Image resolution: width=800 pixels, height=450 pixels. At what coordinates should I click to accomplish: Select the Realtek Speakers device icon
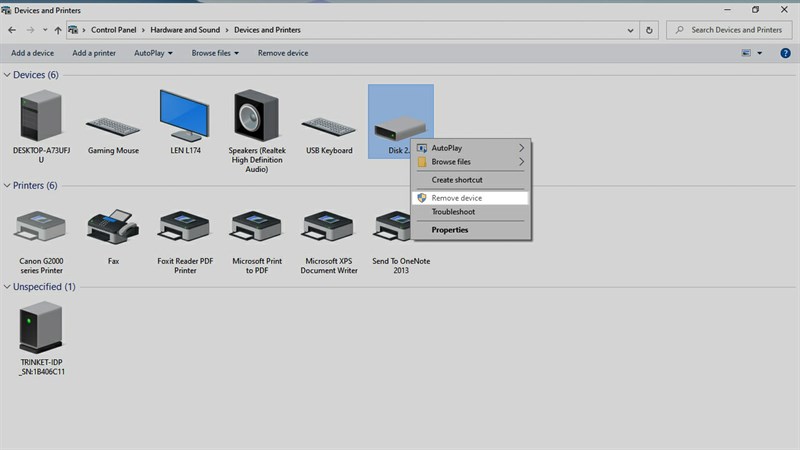pos(257,116)
